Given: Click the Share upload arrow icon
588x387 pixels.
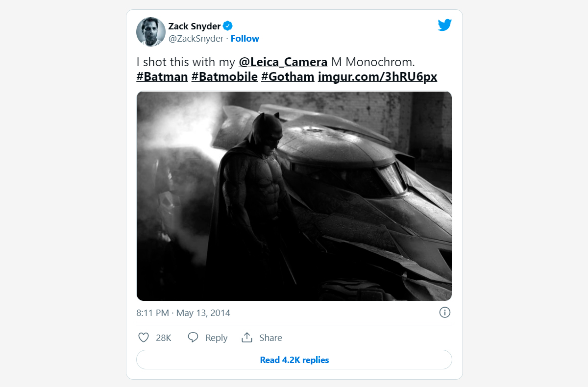Looking at the screenshot, I should point(247,338).
